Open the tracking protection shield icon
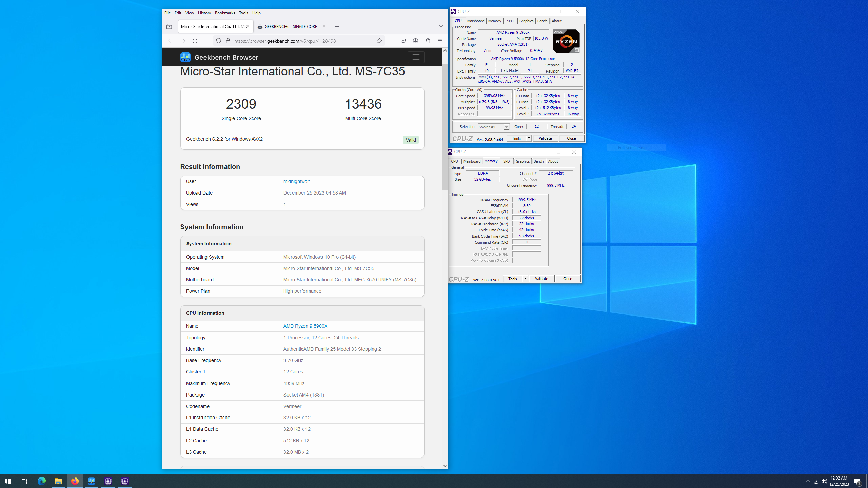 coord(219,41)
